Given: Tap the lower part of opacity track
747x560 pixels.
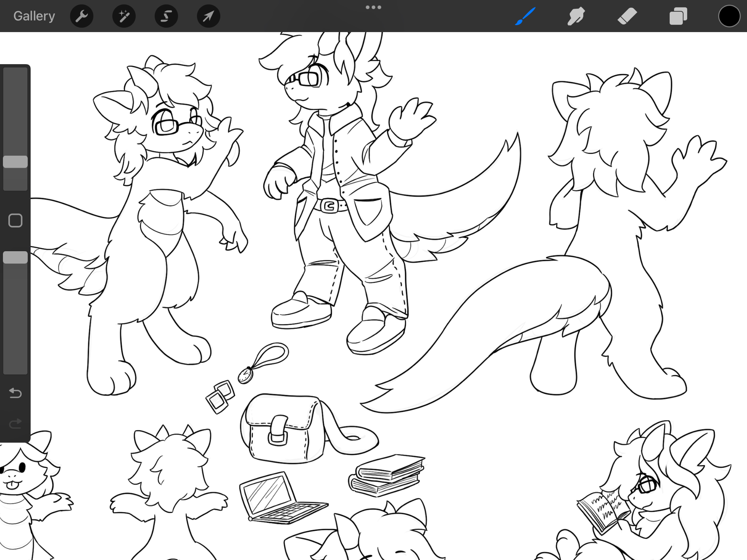Looking at the screenshot, I should [15, 336].
